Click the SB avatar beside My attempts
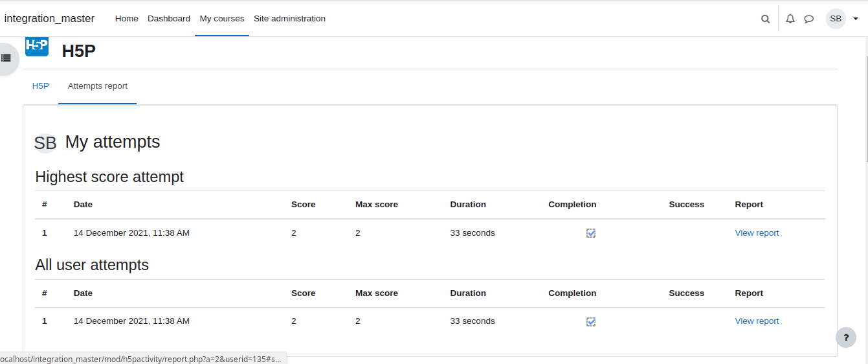 pyautogui.click(x=45, y=143)
